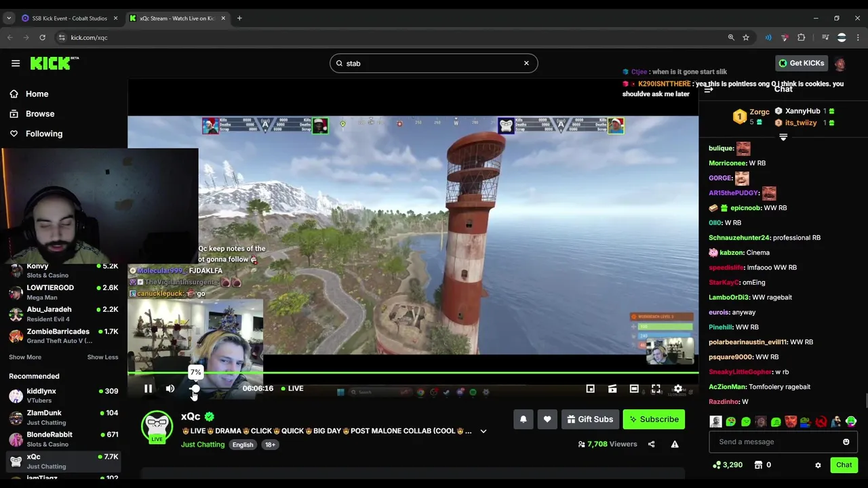Viewport: 868px width, 488px height.
Task: Go to Kick home via the logo
Action: 54,63
